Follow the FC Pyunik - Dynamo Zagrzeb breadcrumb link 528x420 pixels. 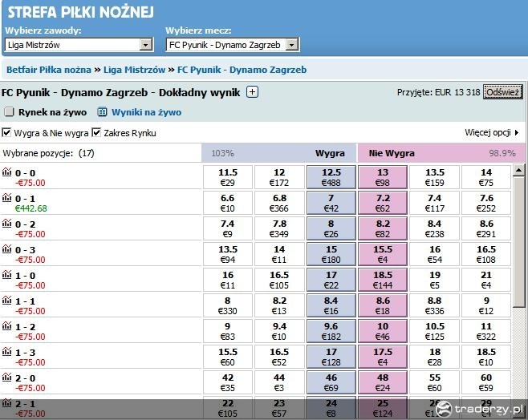click(242, 70)
